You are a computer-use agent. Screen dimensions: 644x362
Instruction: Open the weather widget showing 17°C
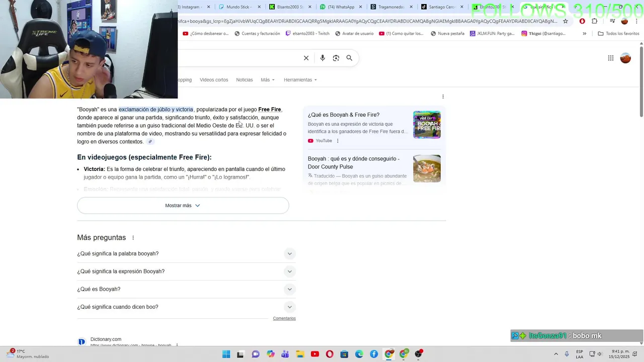[x=28, y=354]
